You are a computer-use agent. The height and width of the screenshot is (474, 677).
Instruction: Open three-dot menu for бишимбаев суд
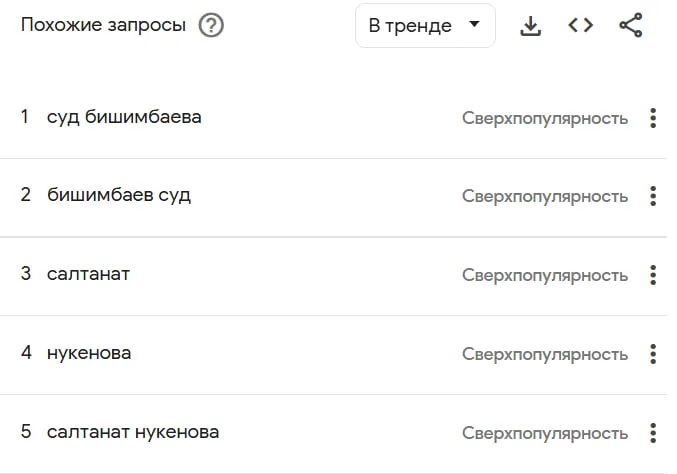coord(653,196)
